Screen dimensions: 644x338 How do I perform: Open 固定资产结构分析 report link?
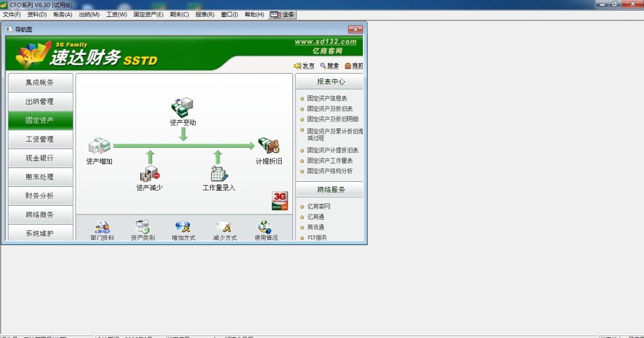(330, 171)
